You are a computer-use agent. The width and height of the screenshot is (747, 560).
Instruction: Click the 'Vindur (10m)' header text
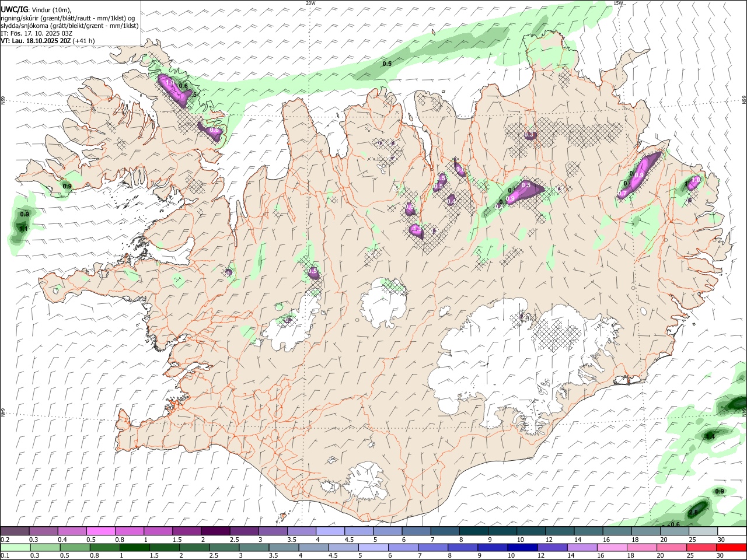pyautogui.click(x=51, y=10)
